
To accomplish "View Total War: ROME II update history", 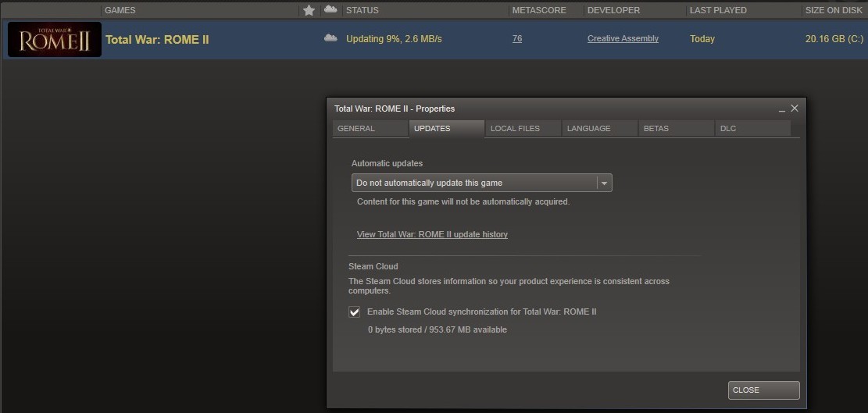I will (432, 234).
